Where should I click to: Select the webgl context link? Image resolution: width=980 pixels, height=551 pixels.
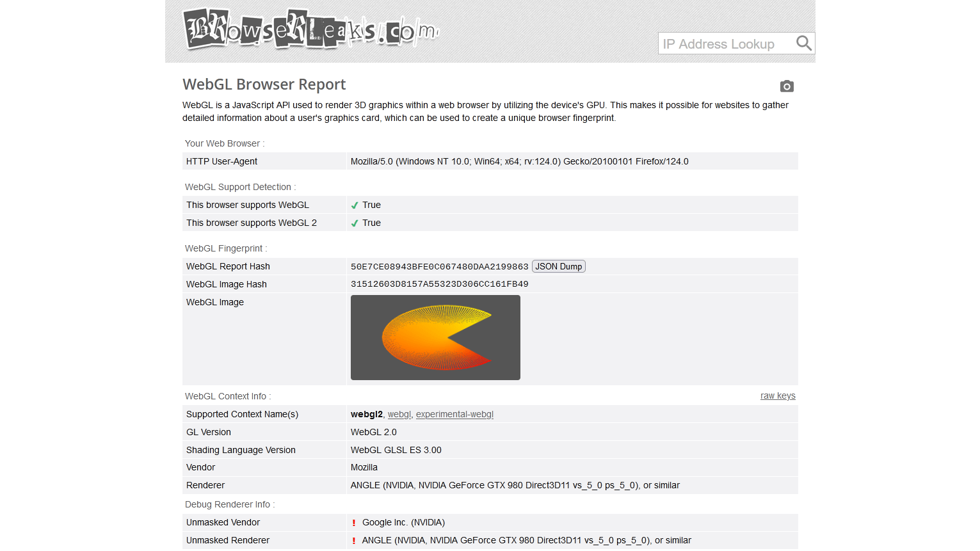[399, 414]
